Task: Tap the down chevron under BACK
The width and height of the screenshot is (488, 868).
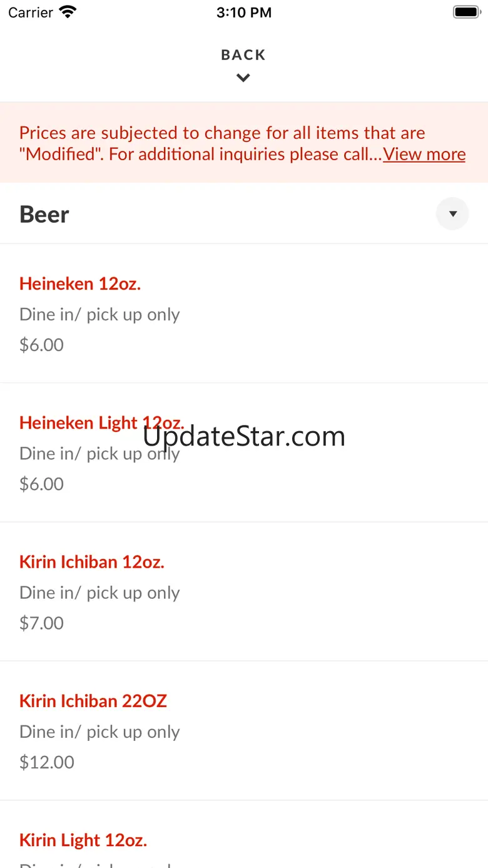Action: (243, 78)
